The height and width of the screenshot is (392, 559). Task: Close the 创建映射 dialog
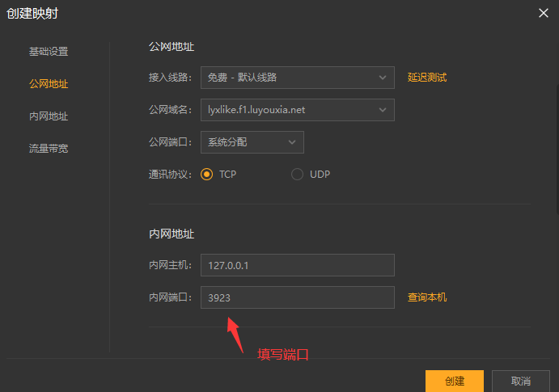[x=544, y=13]
